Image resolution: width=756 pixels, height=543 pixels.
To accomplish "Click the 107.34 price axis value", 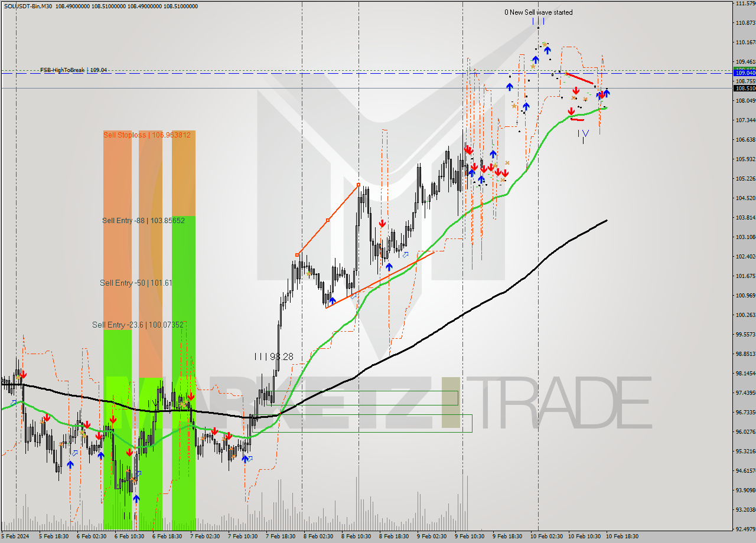I will [x=745, y=120].
